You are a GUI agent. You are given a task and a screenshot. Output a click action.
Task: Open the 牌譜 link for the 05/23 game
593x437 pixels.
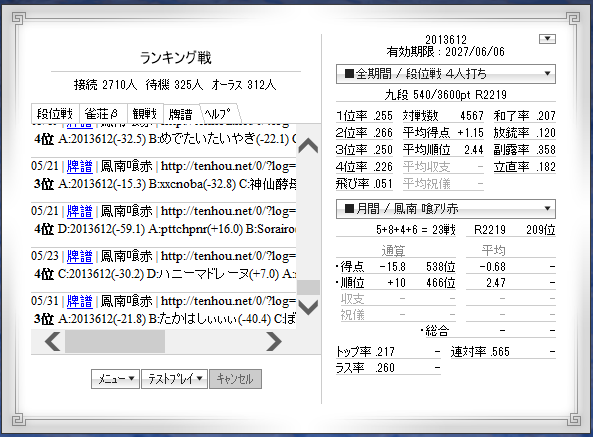click(79, 256)
